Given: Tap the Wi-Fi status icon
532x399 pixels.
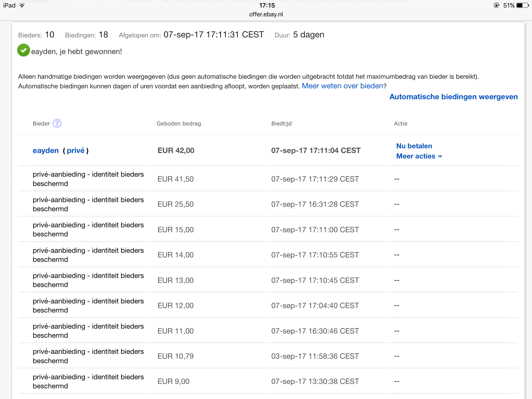Looking at the screenshot, I should pos(22,5).
